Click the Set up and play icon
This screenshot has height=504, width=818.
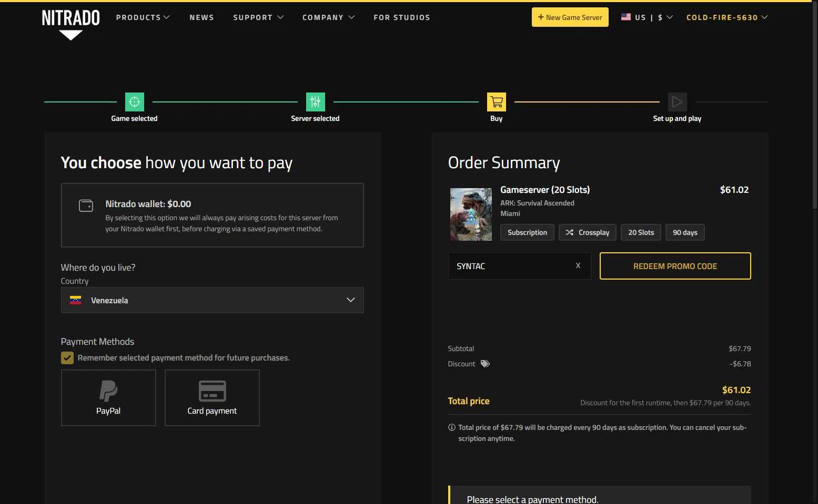click(x=677, y=102)
